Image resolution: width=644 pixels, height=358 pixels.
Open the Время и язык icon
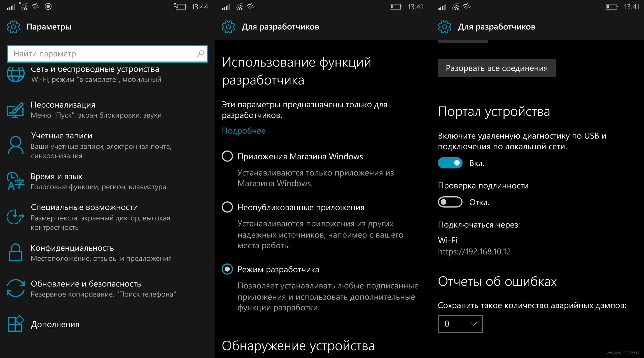click(x=15, y=181)
